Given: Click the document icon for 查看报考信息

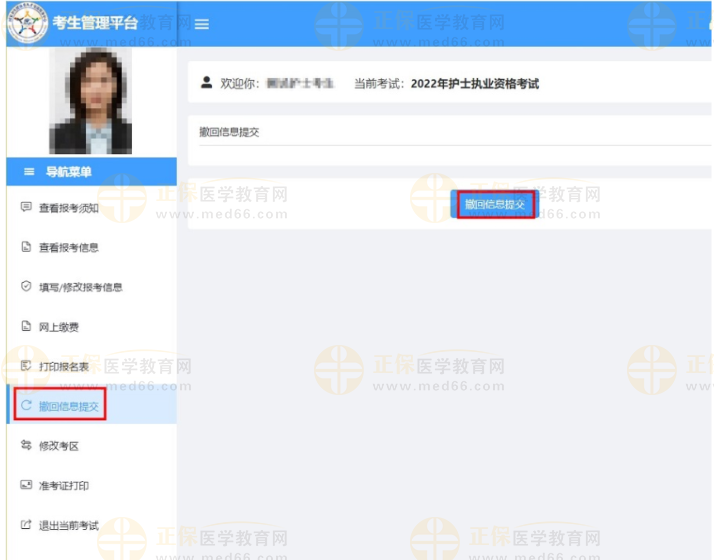Looking at the screenshot, I should (x=26, y=247).
